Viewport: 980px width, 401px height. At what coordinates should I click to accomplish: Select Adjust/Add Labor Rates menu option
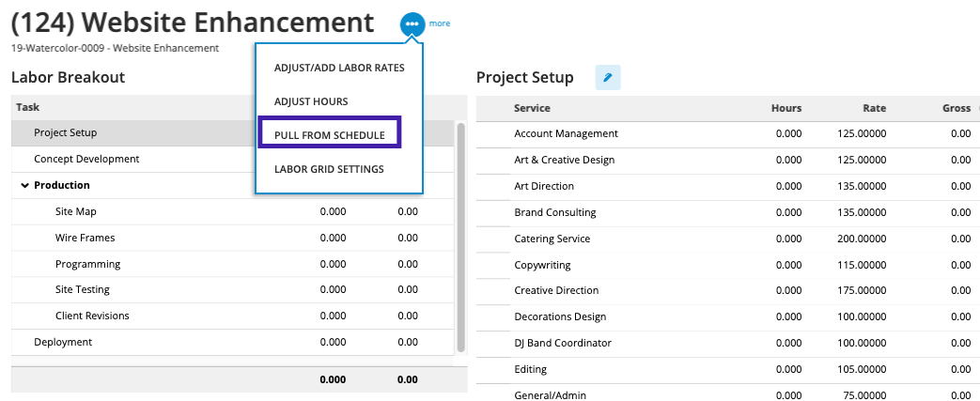(x=339, y=68)
